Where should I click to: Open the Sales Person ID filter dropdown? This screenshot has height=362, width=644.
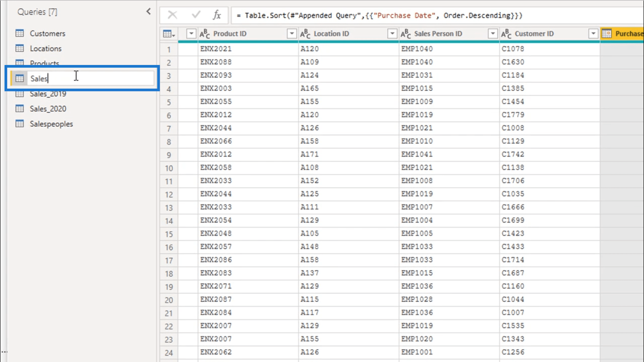coord(493,34)
